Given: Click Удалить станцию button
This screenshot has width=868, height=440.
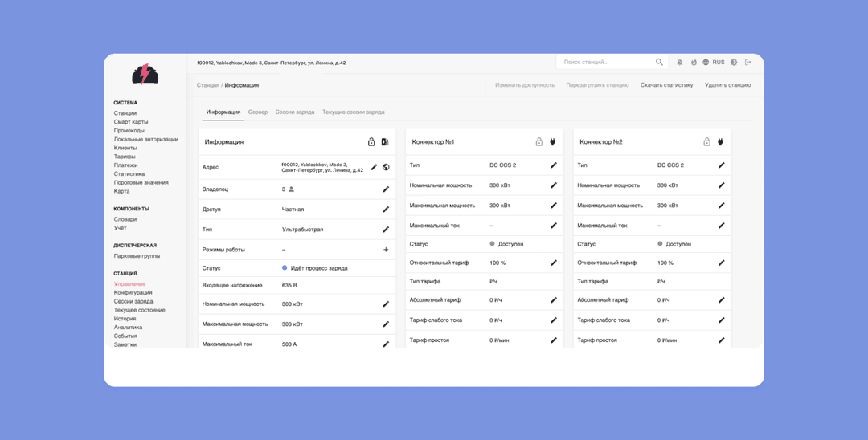Looking at the screenshot, I should coord(727,85).
